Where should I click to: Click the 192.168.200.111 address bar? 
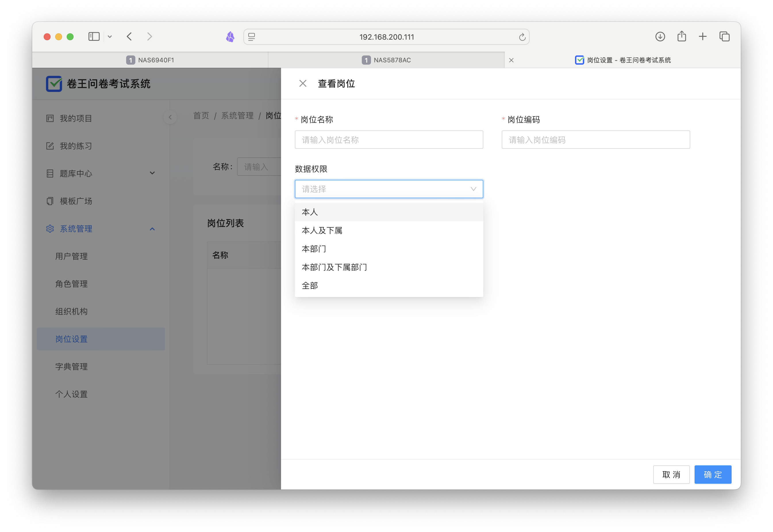point(386,37)
